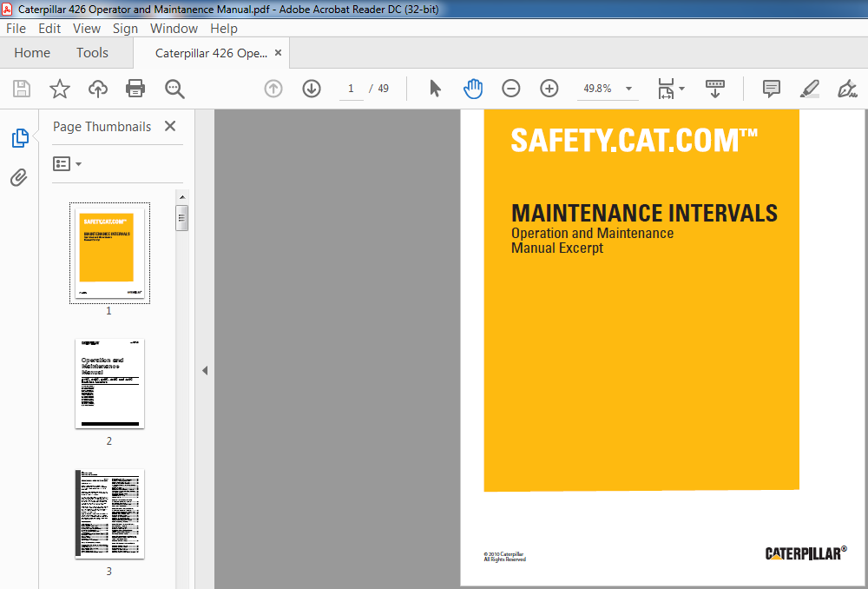This screenshot has width=868, height=589.
Task: Select page 2 thumbnail
Action: (x=109, y=383)
